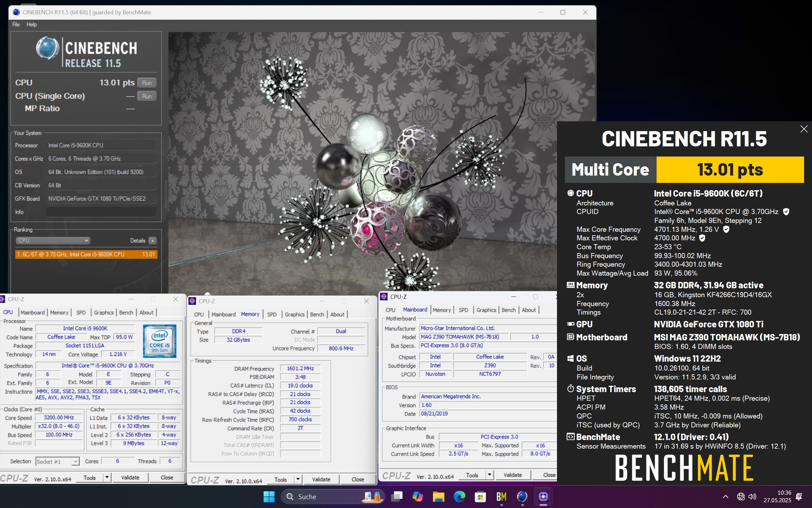Switch to Mainboard tab in CPU-Z CPU window
This screenshot has height=508, width=812.
pyautogui.click(x=33, y=312)
